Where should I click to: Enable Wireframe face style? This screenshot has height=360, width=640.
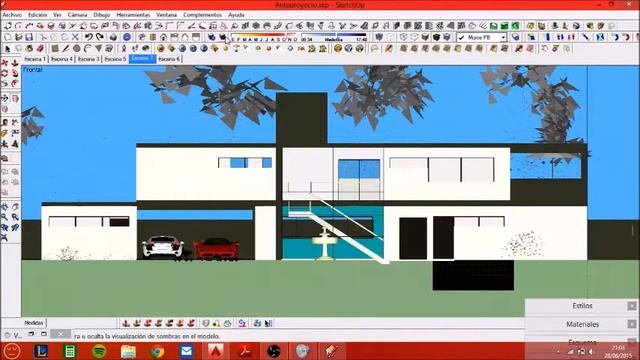pyautogui.click(x=404, y=37)
